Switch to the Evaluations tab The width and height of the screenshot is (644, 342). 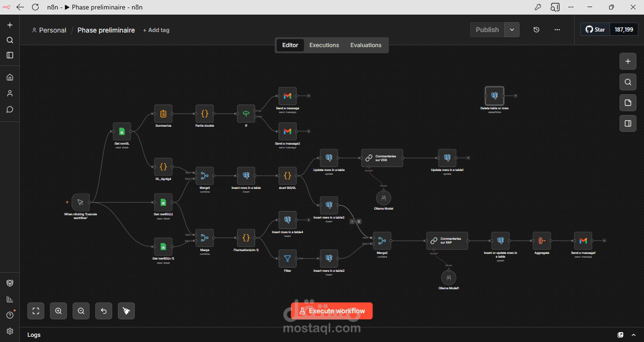(366, 45)
